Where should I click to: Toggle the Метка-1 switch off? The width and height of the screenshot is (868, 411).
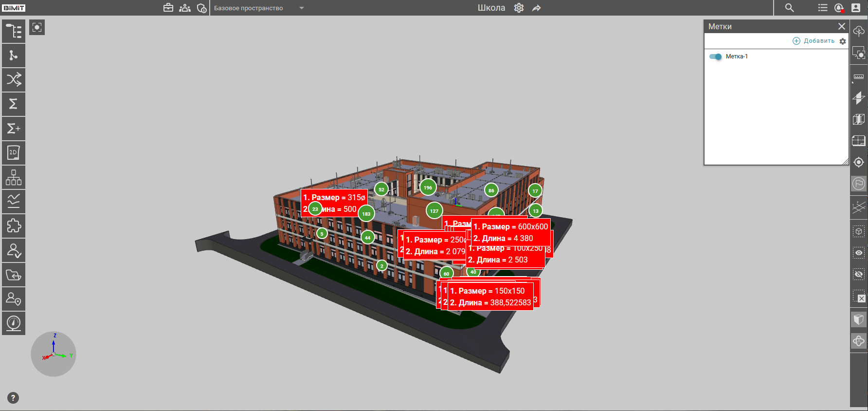[715, 56]
